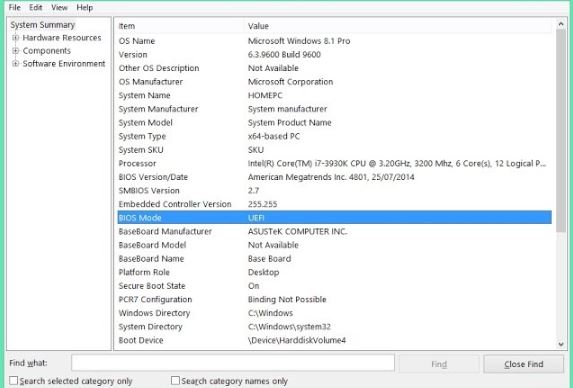The image size is (573, 388).
Task: Open the Help menu
Action: [84, 7]
